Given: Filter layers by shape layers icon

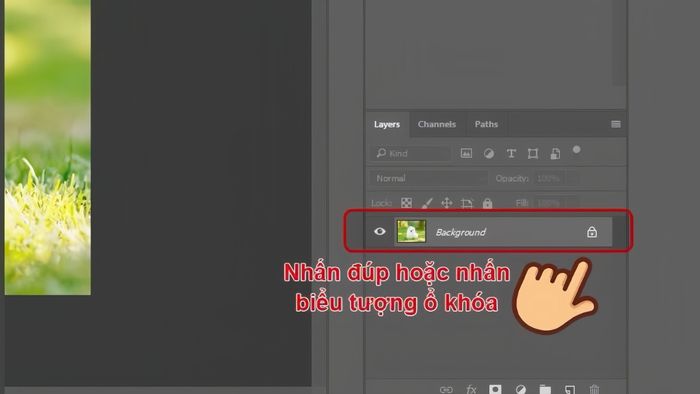Looking at the screenshot, I should [x=533, y=153].
